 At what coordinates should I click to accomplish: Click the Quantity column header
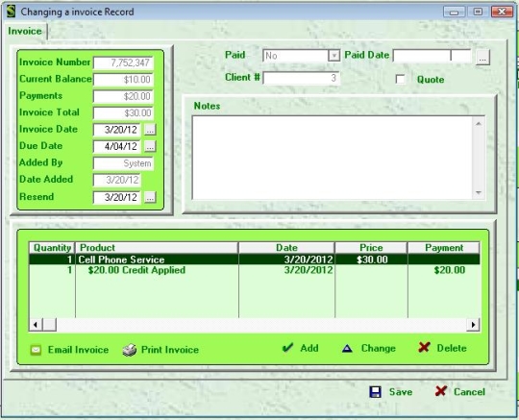click(x=52, y=248)
